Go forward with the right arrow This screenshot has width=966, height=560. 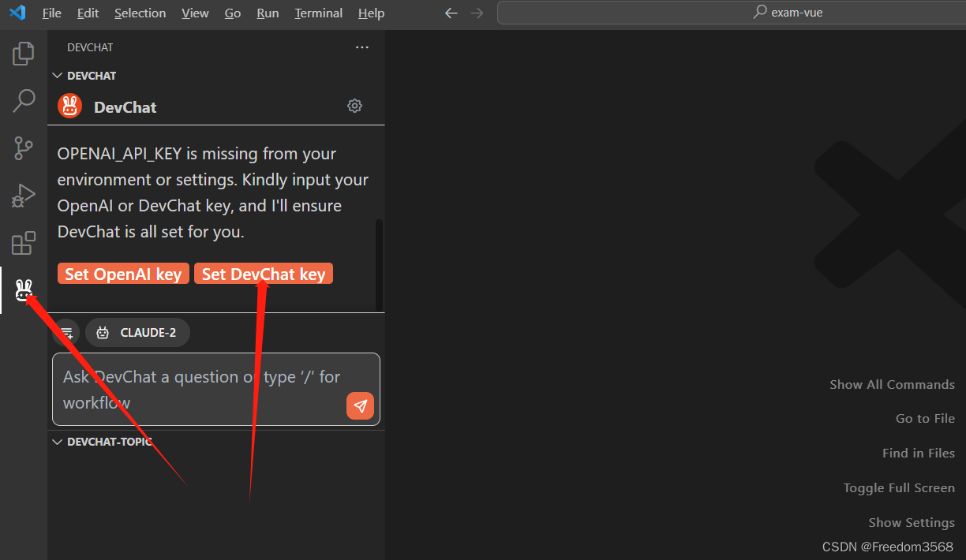tap(477, 13)
